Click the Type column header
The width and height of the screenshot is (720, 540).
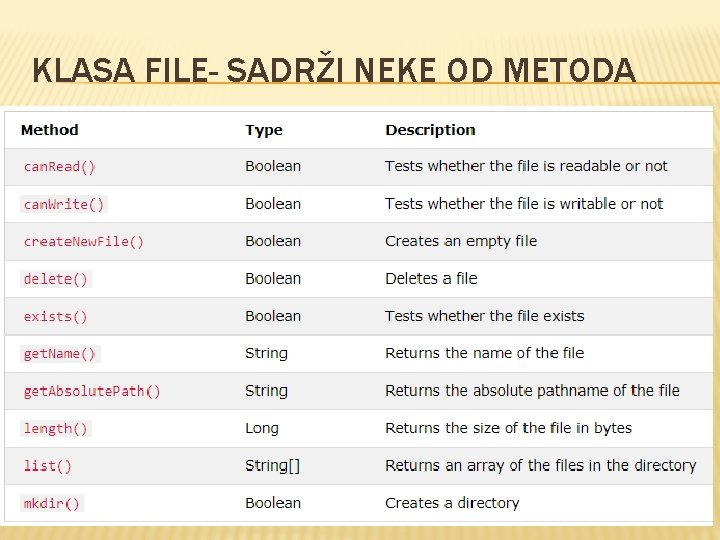(264, 130)
